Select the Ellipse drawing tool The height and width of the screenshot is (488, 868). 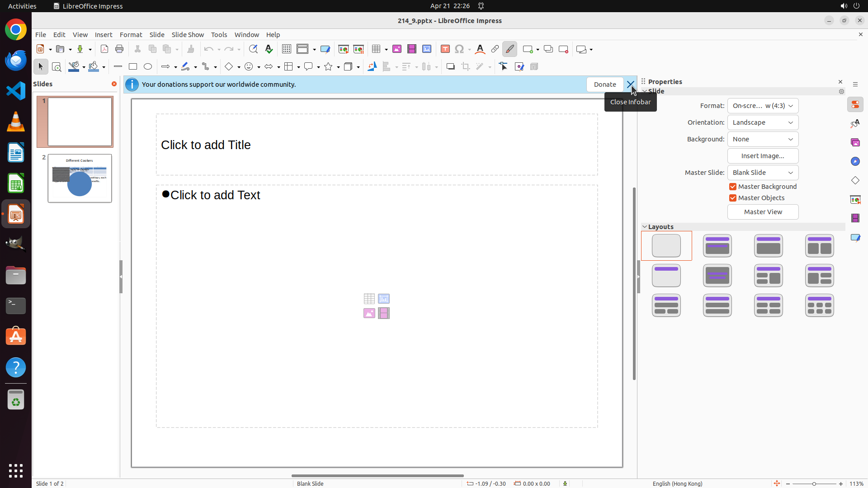(x=148, y=67)
